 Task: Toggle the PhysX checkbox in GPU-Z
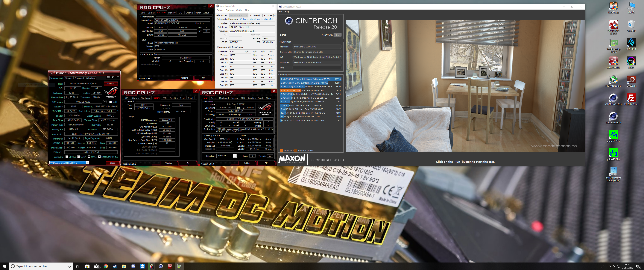pyautogui.click(x=89, y=157)
